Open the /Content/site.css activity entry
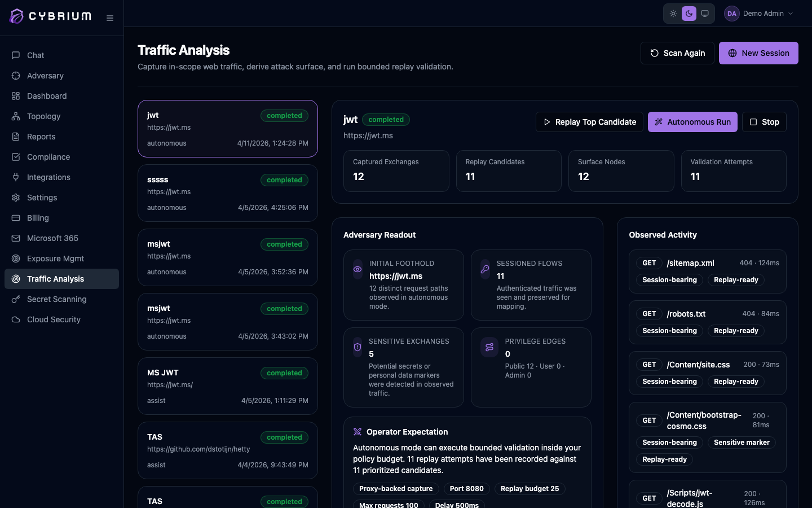Image resolution: width=812 pixels, height=508 pixels. coord(708,373)
